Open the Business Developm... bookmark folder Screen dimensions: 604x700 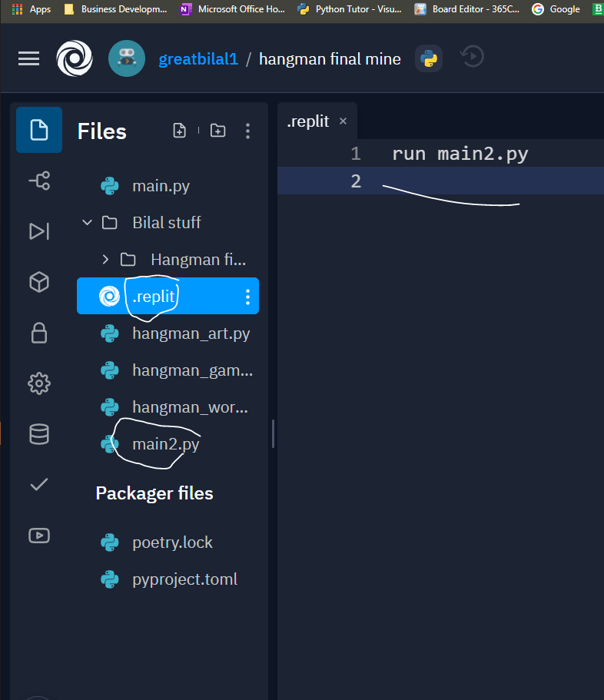tap(115, 9)
